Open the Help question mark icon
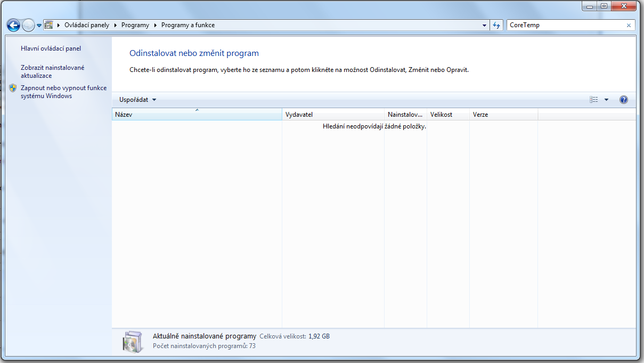The height and width of the screenshot is (363, 644). click(x=624, y=100)
